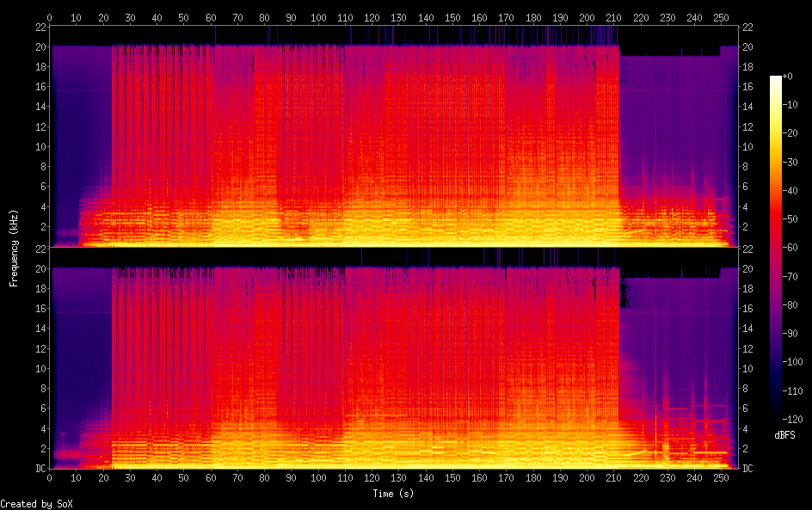
Task: Click the "dBFS" label below the color scale
Action: [784, 436]
